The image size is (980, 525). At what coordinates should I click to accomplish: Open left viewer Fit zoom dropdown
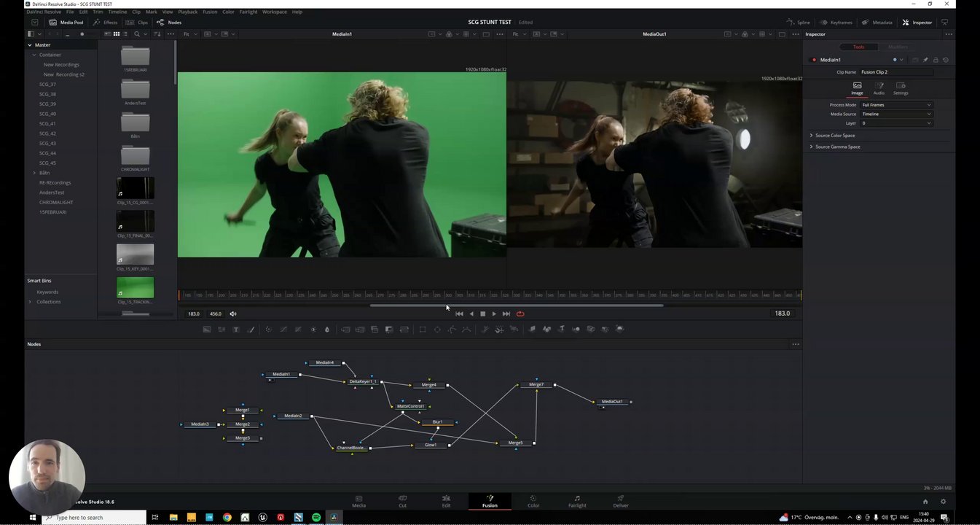[189, 34]
